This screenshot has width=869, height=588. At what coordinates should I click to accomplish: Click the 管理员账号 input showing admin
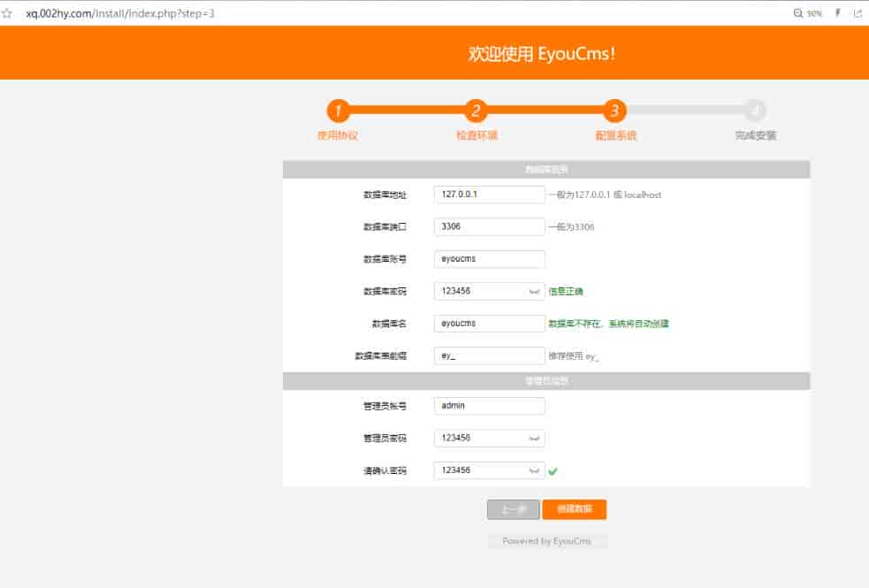tap(489, 405)
